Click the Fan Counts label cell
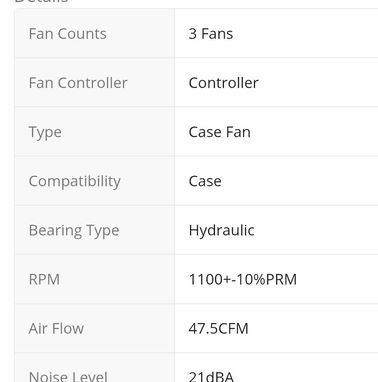 [x=95, y=33]
